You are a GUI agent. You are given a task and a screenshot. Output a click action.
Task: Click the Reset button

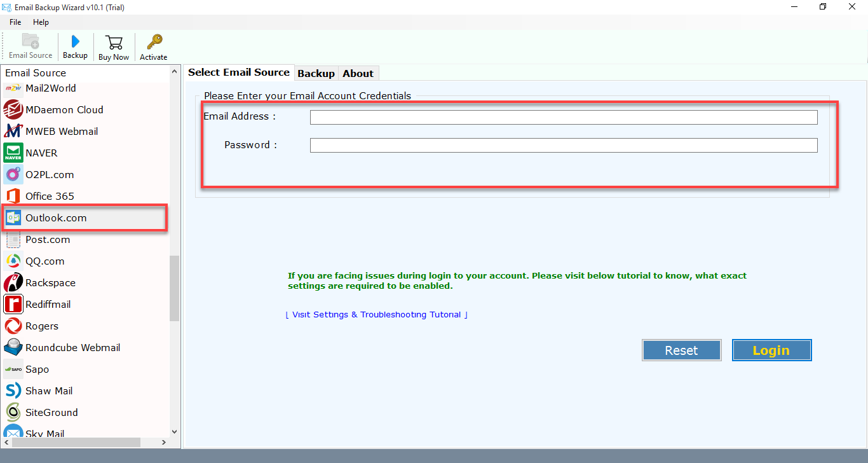tap(682, 350)
